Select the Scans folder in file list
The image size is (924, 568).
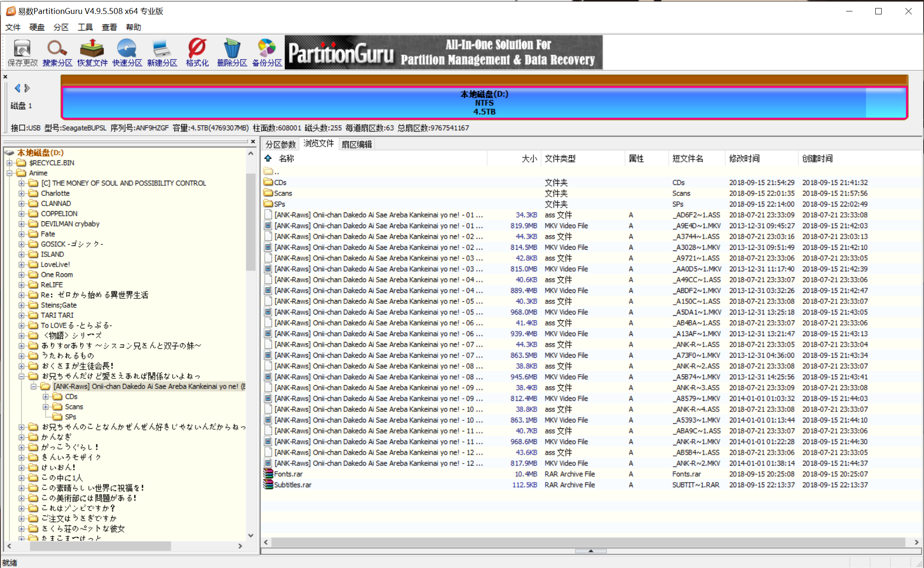coord(278,193)
